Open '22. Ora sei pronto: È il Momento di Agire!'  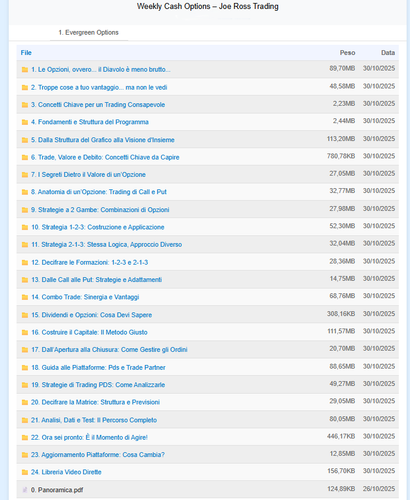click(x=89, y=438)
